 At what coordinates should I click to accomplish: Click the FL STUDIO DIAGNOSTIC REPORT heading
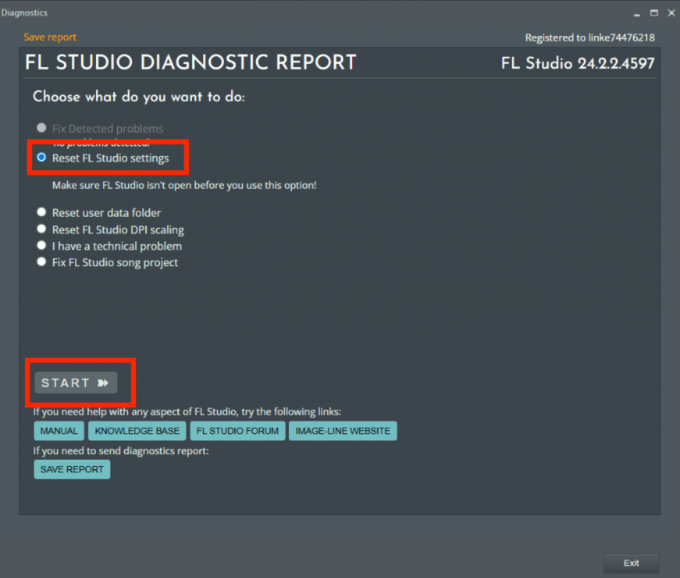pos(190,62)
